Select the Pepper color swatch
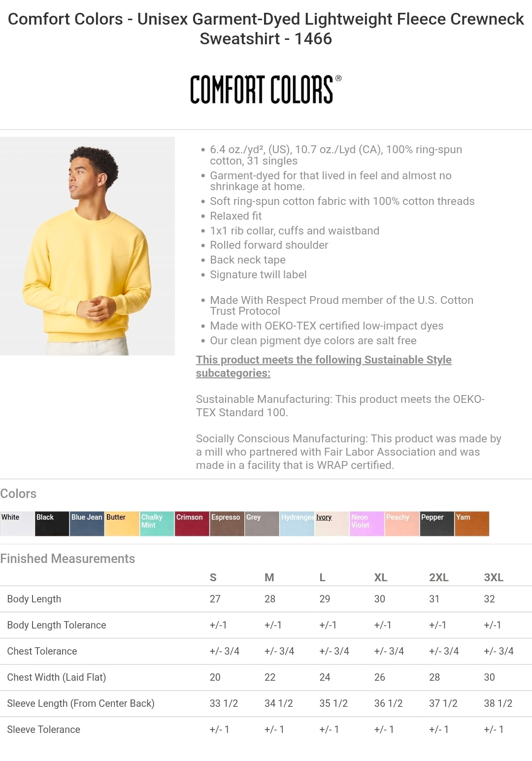The image size is (532, 761). pyautogui.click(x=437, y=524)
